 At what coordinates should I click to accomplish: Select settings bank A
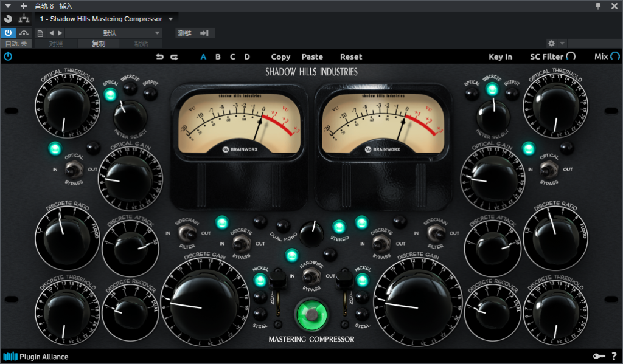[x=203, y=57]
